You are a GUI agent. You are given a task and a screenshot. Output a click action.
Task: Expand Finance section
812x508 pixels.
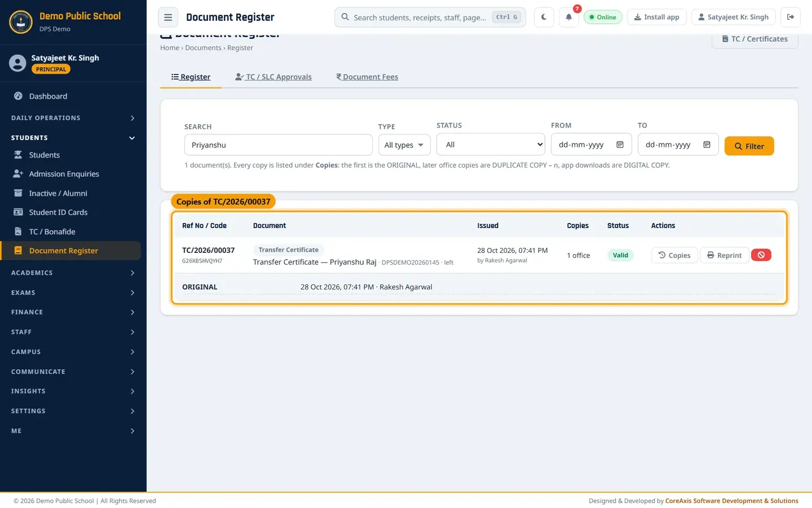[x=73, y=312]
